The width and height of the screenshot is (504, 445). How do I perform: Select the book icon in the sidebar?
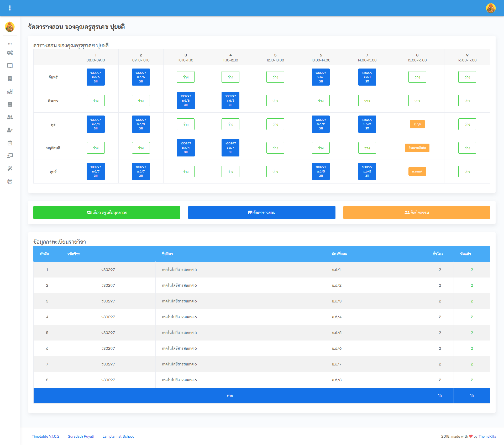tap(10, 104)
